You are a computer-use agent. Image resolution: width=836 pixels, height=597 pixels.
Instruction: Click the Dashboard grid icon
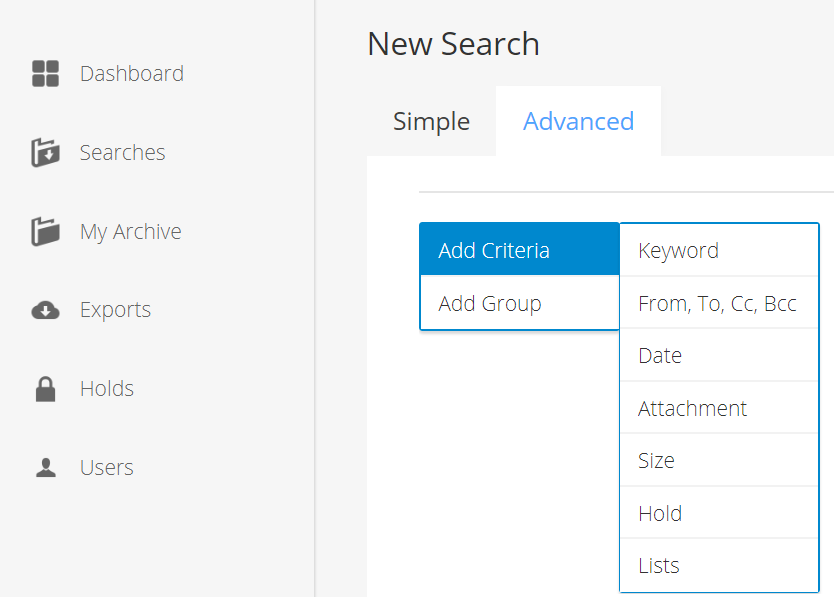[45, 74]
